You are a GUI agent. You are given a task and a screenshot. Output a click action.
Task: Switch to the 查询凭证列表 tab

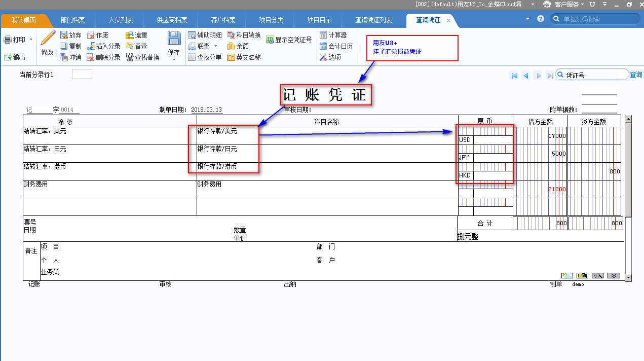tap(373, 20)
